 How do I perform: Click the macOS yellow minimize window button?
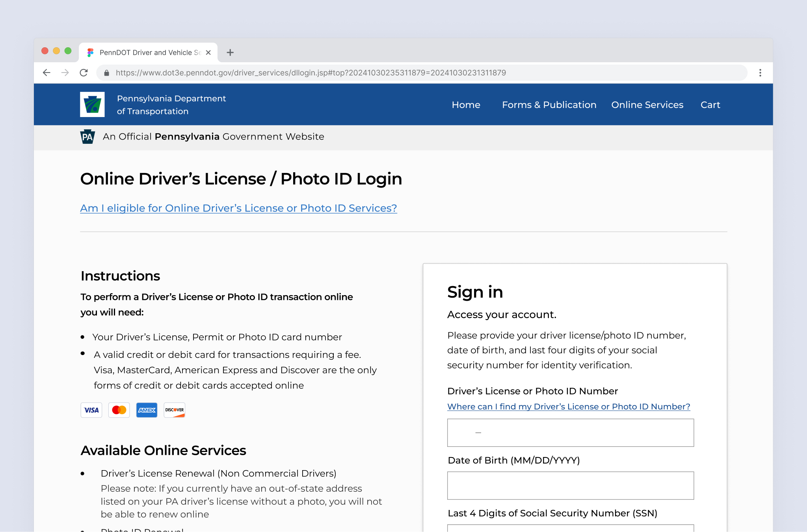pos(56,51)
